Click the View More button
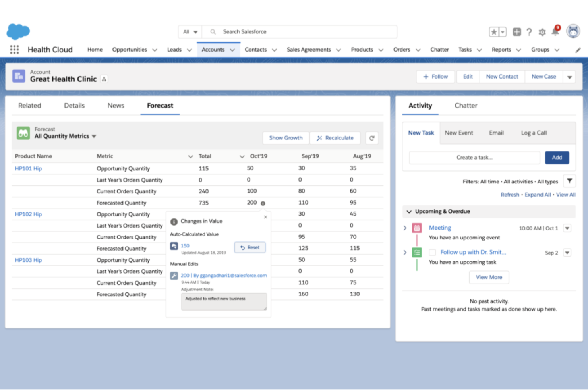 click(489, 277)
